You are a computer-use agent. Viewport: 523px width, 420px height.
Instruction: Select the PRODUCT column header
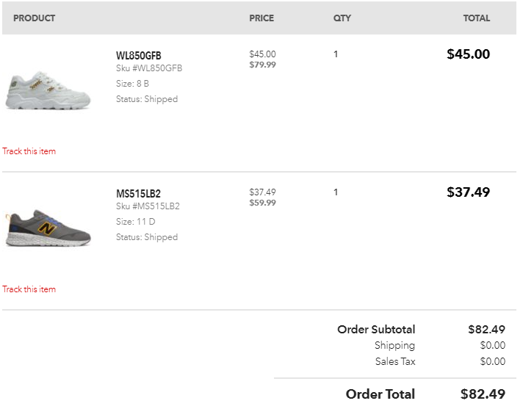click(34, 18)
